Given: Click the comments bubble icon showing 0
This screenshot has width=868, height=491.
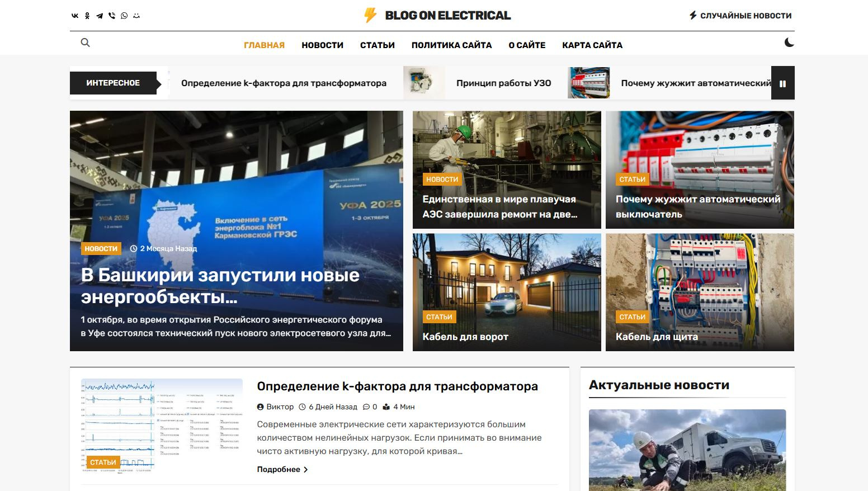Looking at the screenshot, I should point(366,407).
